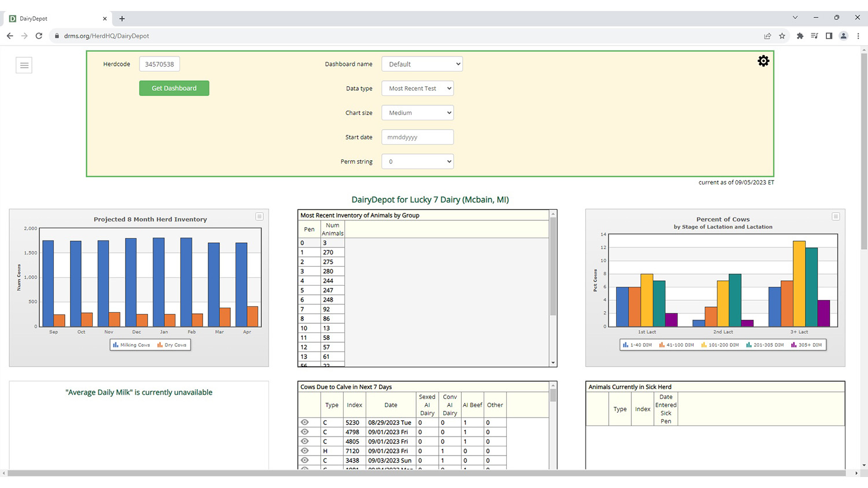
Task: Click the forward navigation arrow
Action: pyautogui.click(x=24, y=36)
